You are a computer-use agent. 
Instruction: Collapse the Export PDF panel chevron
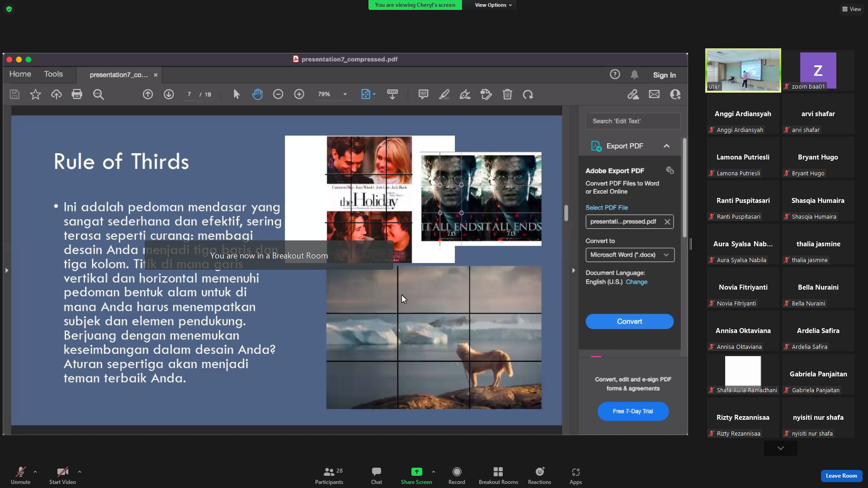(x=666, y=146)
